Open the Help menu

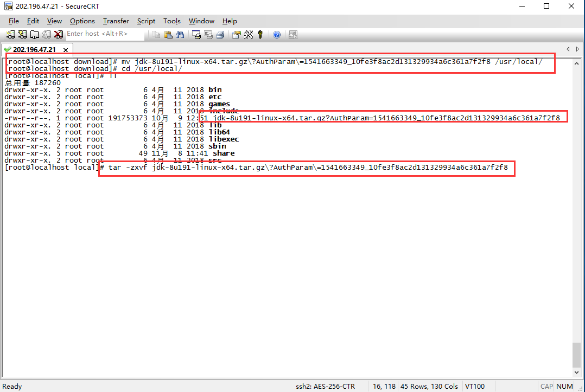230,21
